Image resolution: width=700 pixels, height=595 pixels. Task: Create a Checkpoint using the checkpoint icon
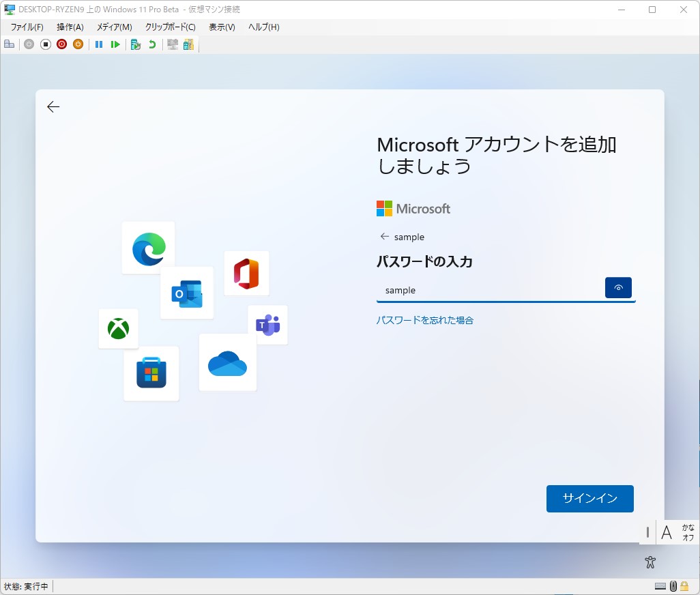click(134, 44)
